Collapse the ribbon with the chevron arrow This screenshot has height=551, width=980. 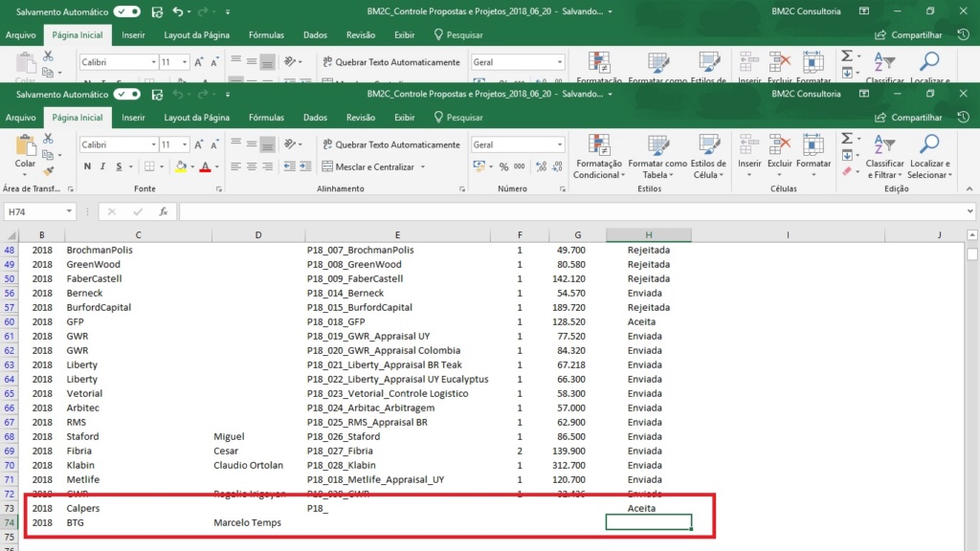point(969,188)
